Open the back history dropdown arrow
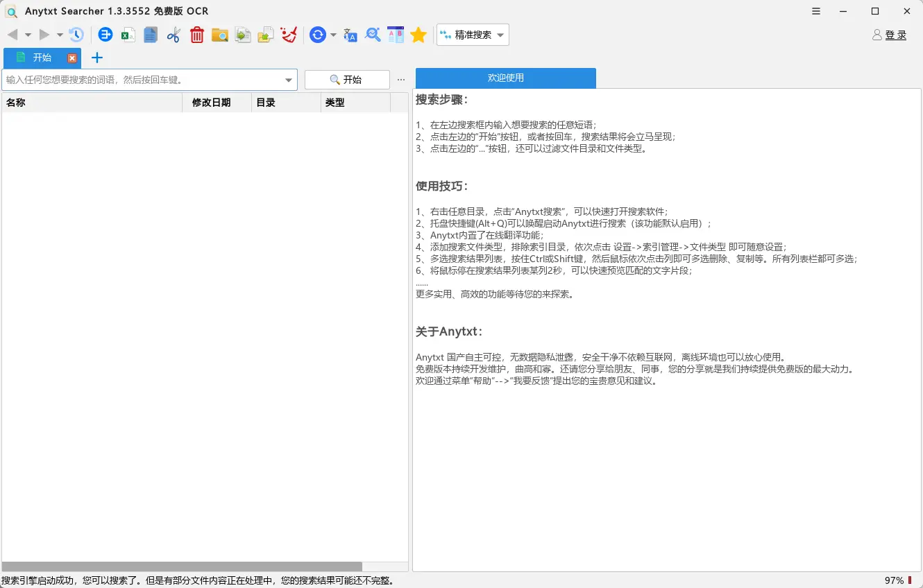This screenshot has height=588, width=923. (x=28, y=35)
